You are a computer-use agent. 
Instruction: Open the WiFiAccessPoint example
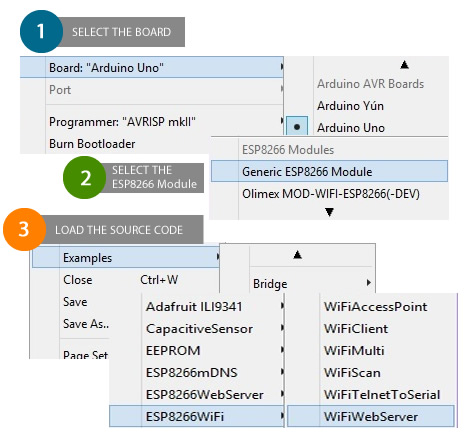(x=375, y=307)
